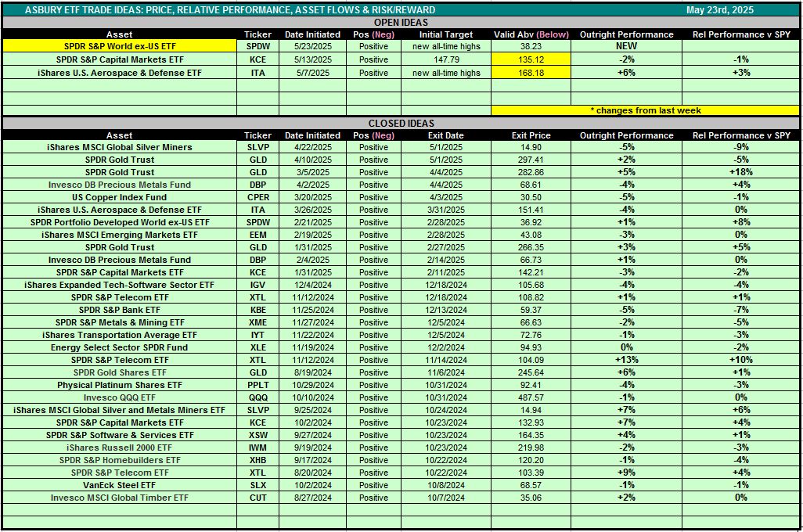Screen dimensions: 803x532
Task: Click the Invesco MSCI Global Timber ETF cell
Action: click(120, 498)
